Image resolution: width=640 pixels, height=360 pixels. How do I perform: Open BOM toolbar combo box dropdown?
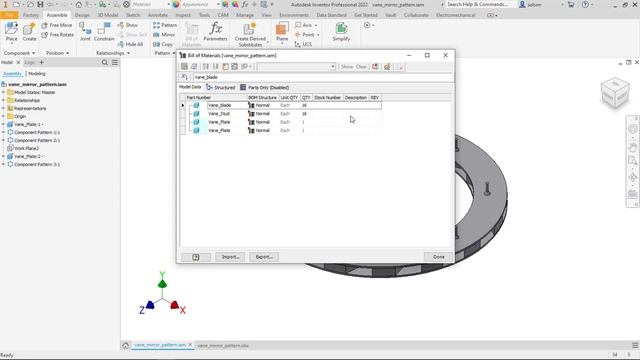click(333, 67)
